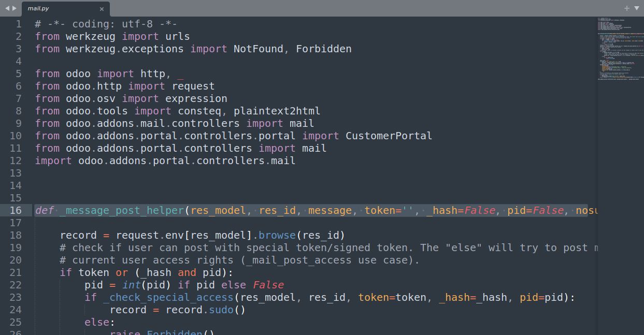The image size is (644, 335).
Task: Click line number 12 in gutter
Action: tap(16, 161)
